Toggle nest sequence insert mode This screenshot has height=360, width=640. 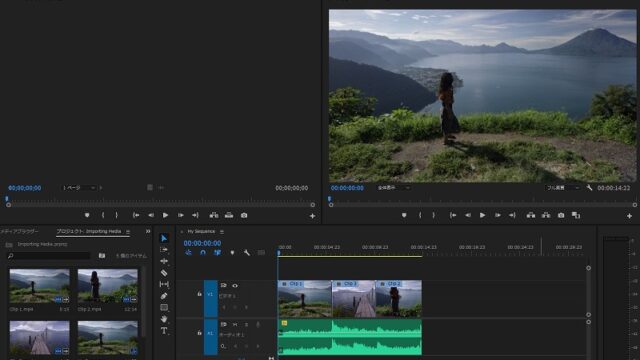click(188, 253)
